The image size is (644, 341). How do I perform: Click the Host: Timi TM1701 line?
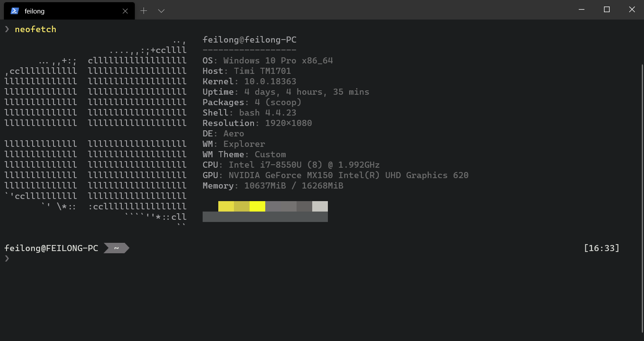click(x=247, y=71)
